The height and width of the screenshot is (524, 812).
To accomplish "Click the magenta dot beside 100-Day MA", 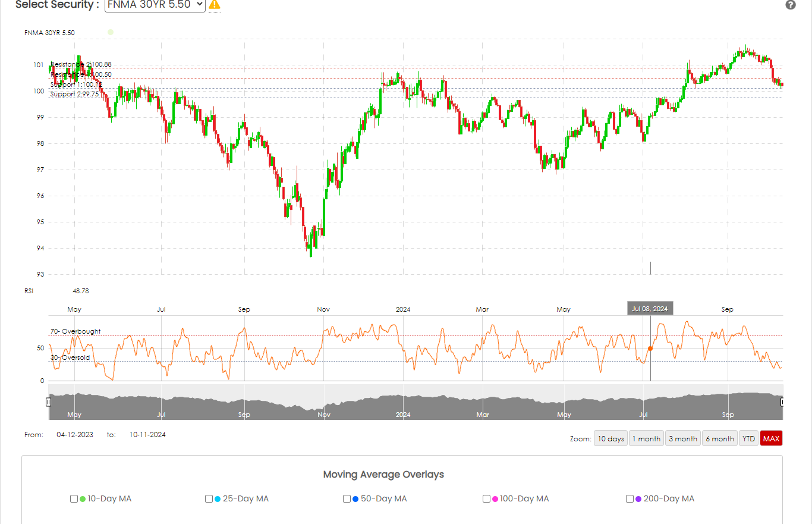I will pos(495,499).
